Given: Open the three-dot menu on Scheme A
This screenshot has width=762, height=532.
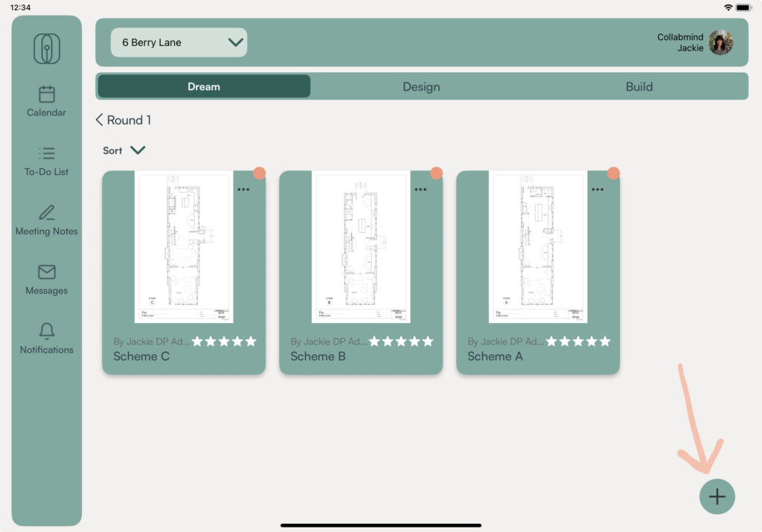Looking at the screenshot, I should point(598,190).
